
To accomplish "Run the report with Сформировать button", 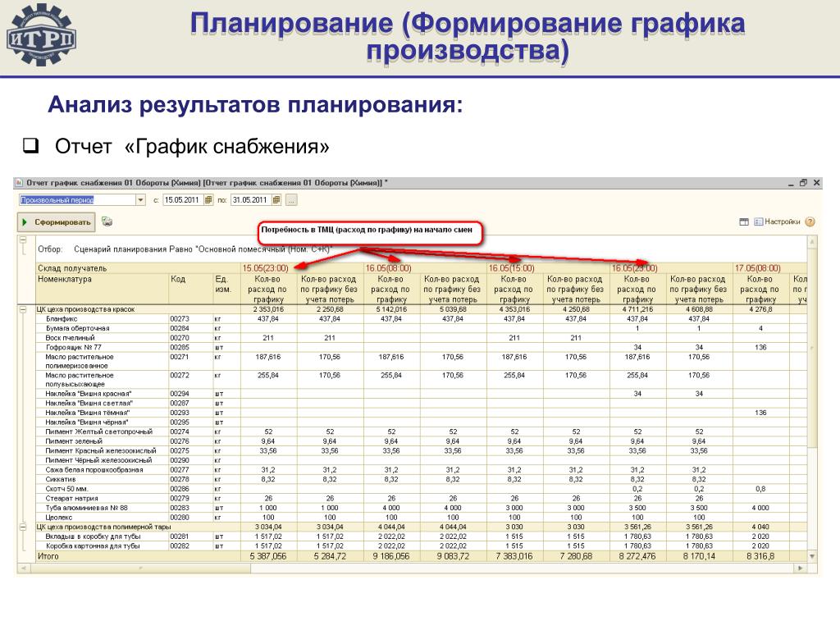I will tap(57, 221).
